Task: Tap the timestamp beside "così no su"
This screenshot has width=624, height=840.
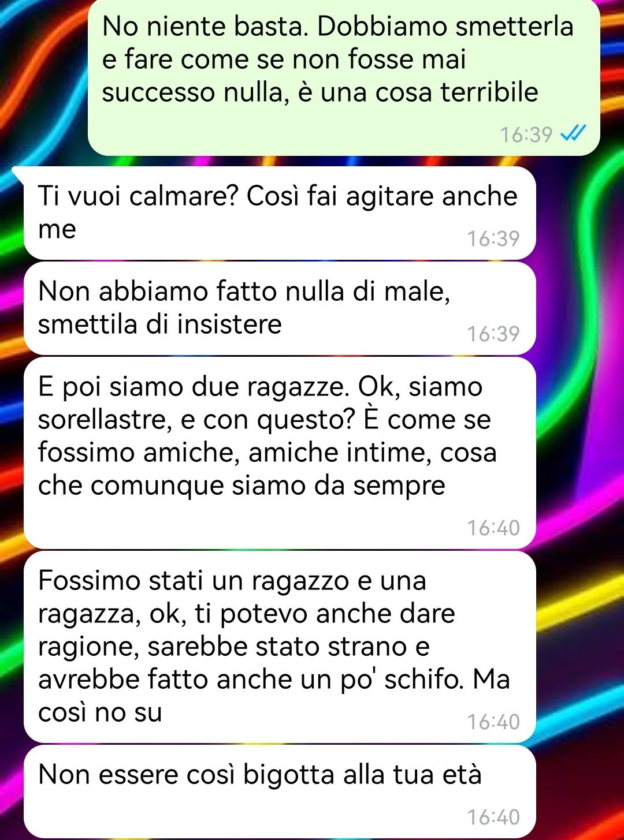Action: [x=493, y=722]
